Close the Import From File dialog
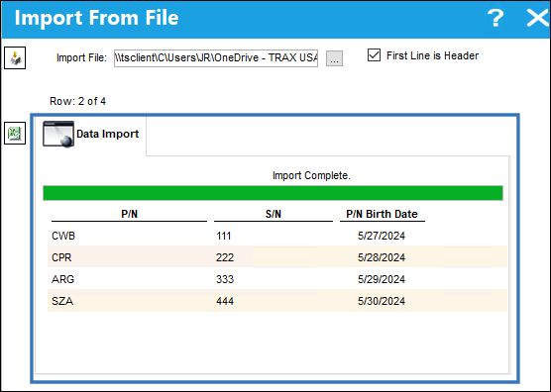 tap(538, 18)
